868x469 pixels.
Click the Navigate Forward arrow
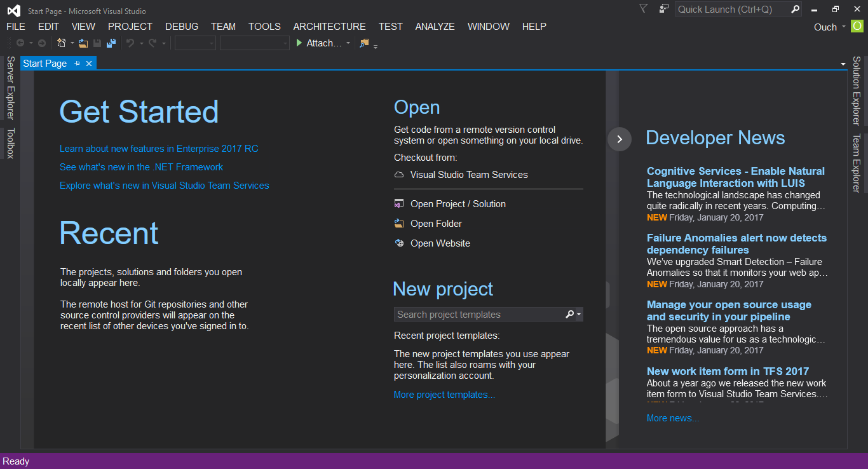[42, 43]
